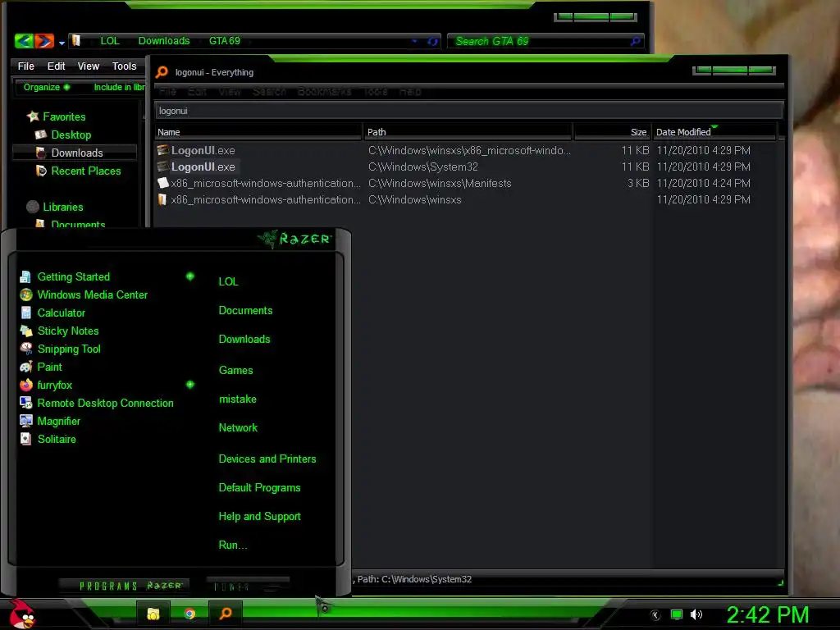
Task: Open Explorer's Tools menu
Action: pos(125,66)
